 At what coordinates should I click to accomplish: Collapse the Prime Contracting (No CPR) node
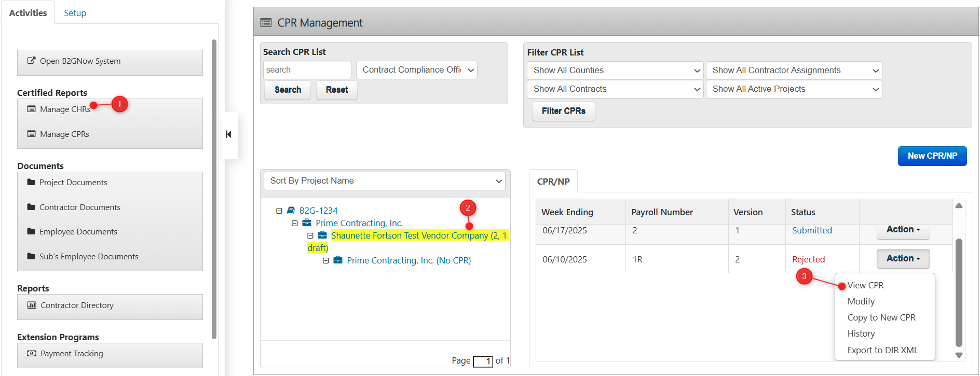(326, 260)
